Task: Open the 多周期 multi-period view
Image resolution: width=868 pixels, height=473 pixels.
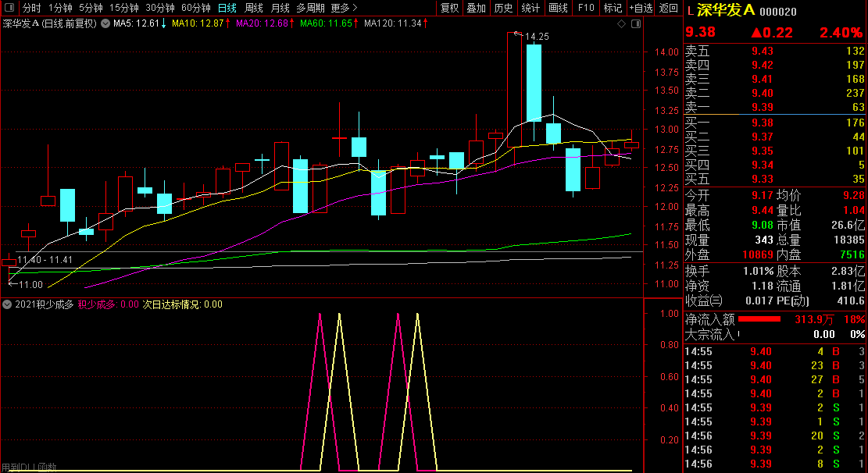Action: click(x=311, y=8)
